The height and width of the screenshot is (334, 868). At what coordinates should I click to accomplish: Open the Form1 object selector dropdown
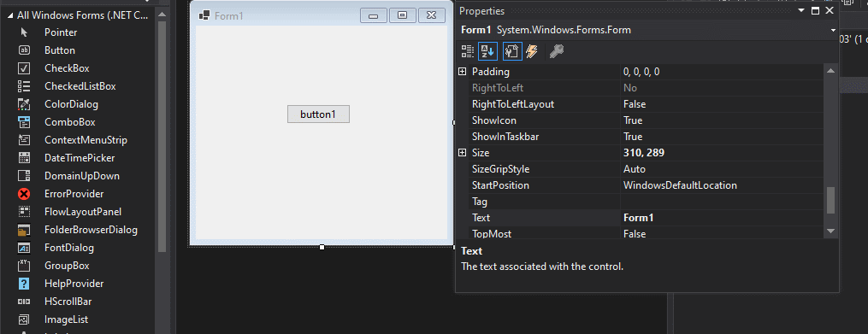coord(833,31)
